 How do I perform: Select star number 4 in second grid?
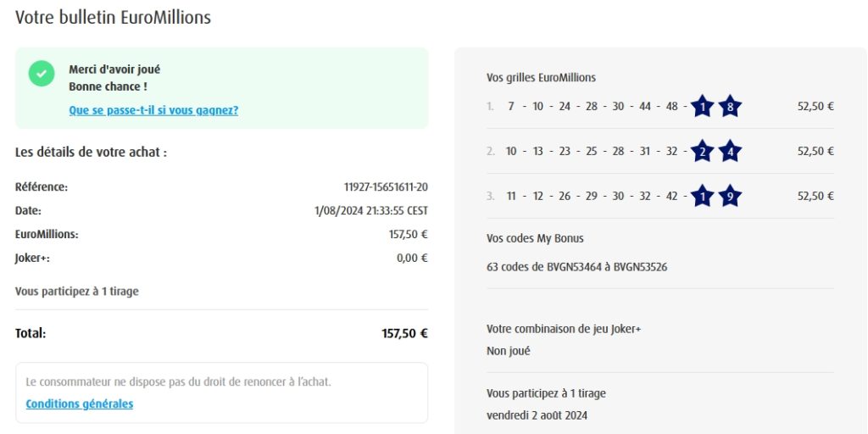click(730, 152)
